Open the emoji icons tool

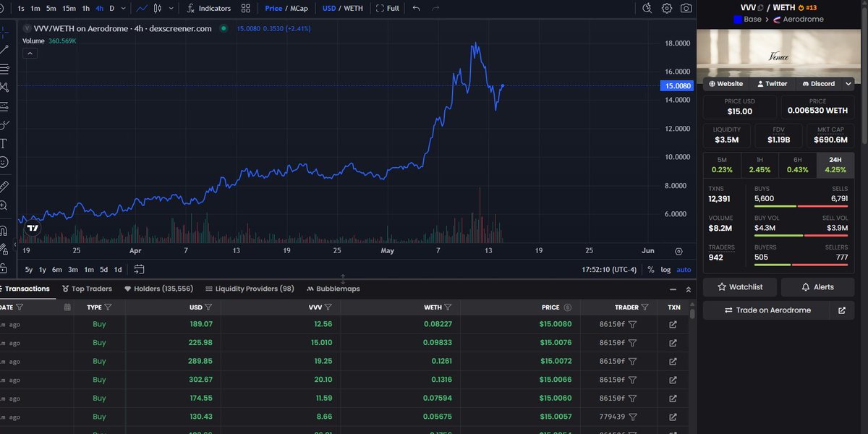click(4, 162)
